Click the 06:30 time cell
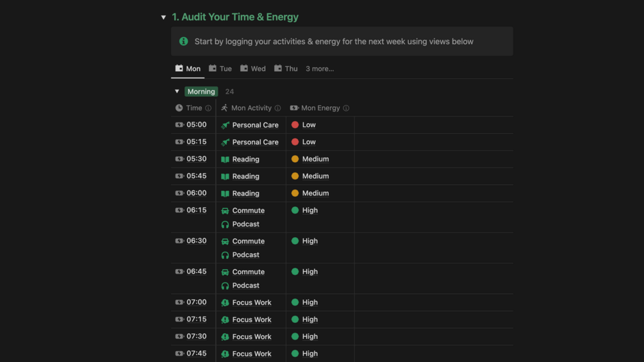The height and width of the screenshot is (362, 644). pos(196,241)
